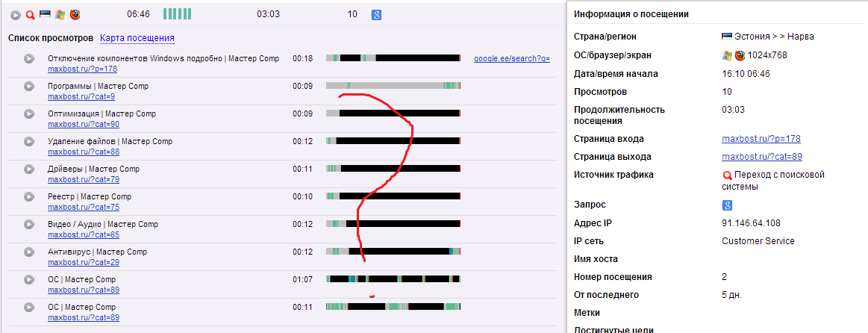Click the Оптимизация activity timeline bar
Screen dimensions: 868x333
[393, 113]
